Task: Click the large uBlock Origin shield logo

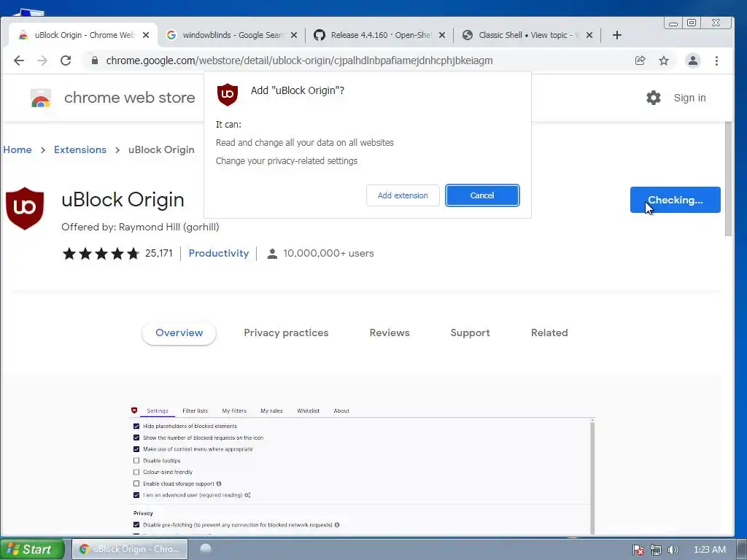Action: coord(25,208)
